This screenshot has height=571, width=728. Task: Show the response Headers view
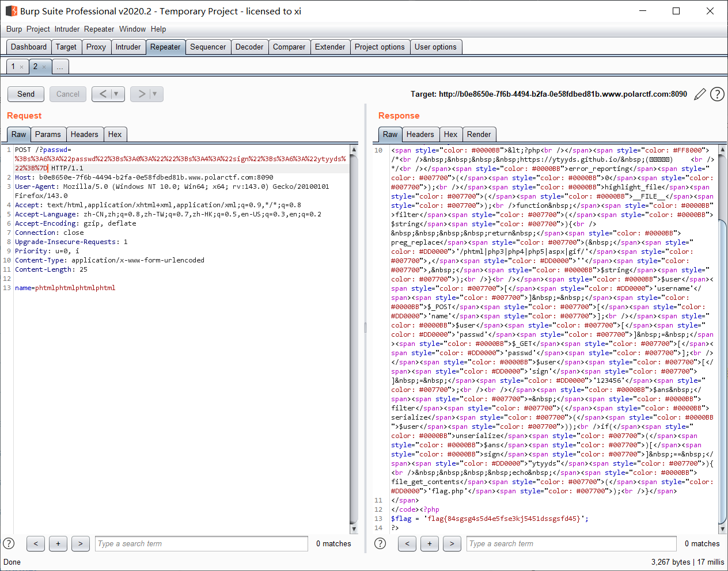[420, 135]
